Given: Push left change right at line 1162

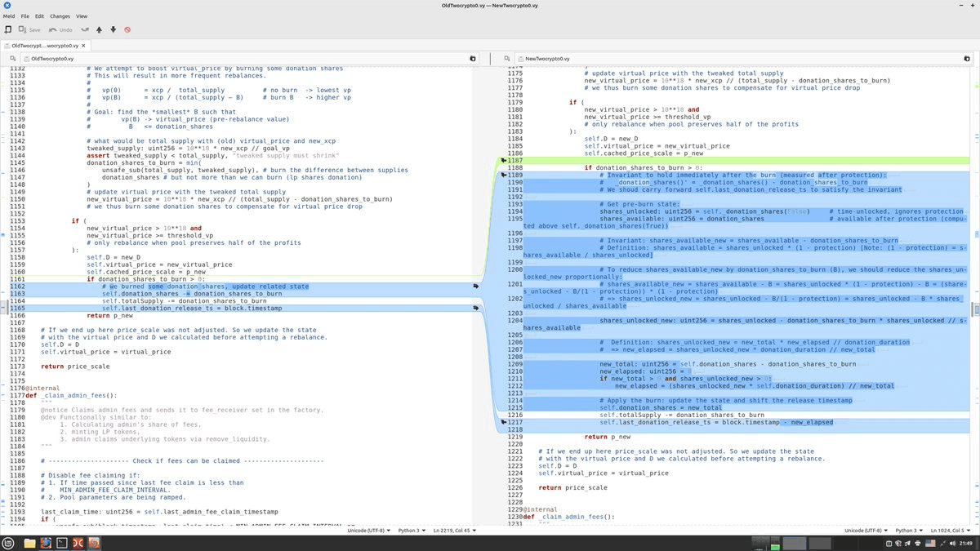Looking at the screenshot, I should [x=476, y=287].
